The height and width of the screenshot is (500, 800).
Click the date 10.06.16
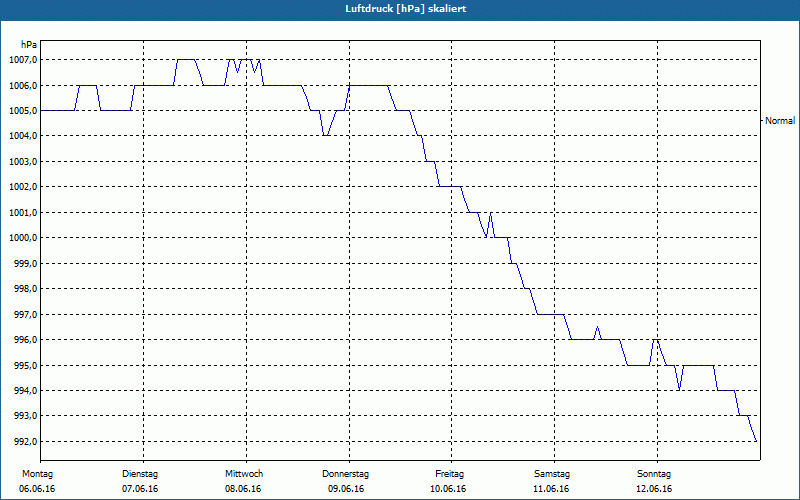[448, 489]
